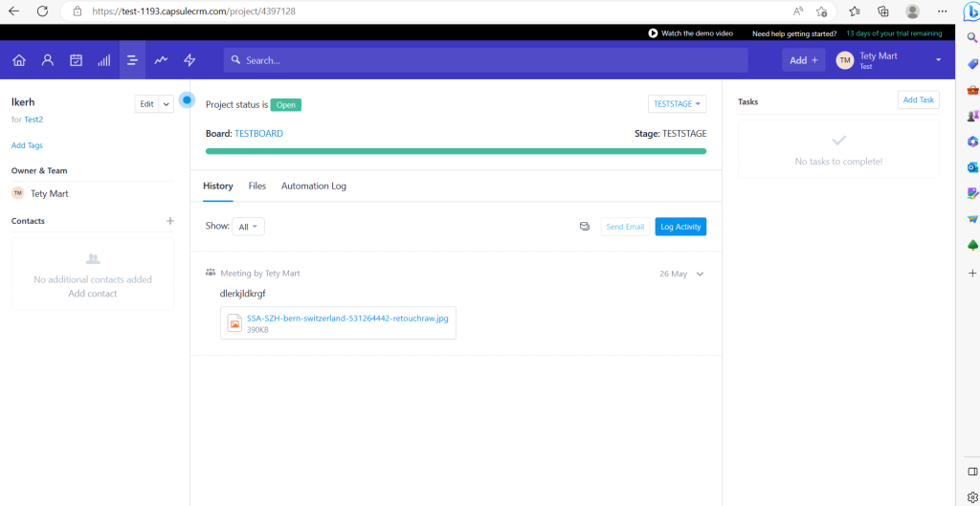Open Edge sidebar shopping tag icon
Image resolution: width=980 pixels, height=506 pixels.
pyautogui.click(x=972, y=64)
